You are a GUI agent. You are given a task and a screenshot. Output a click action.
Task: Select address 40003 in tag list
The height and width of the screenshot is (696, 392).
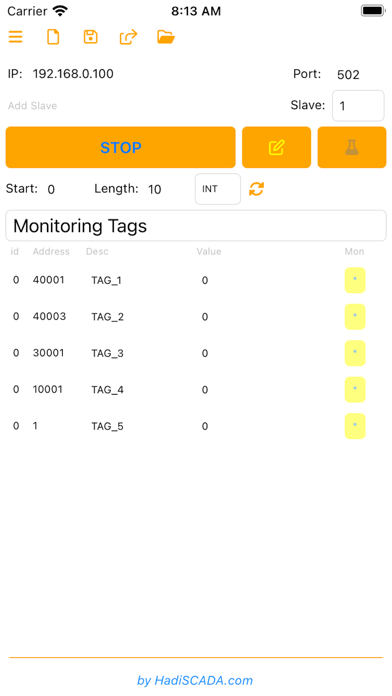[49, 316]
